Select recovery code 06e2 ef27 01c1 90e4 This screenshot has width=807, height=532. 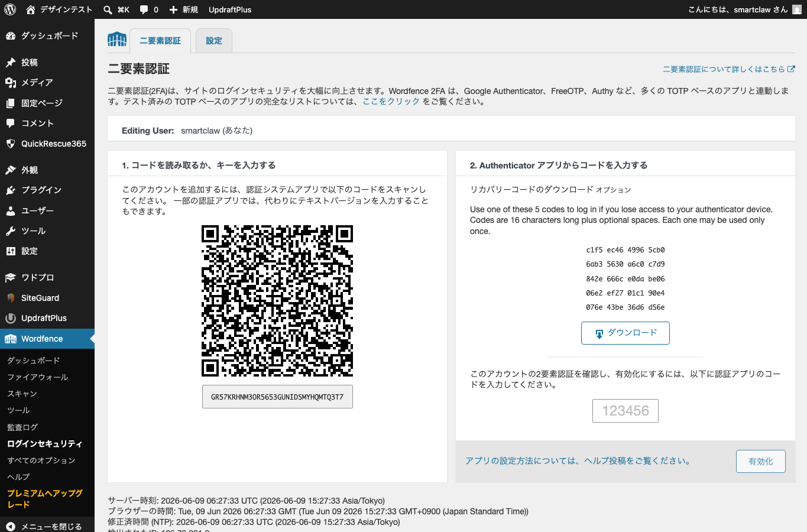pos(625,293)
